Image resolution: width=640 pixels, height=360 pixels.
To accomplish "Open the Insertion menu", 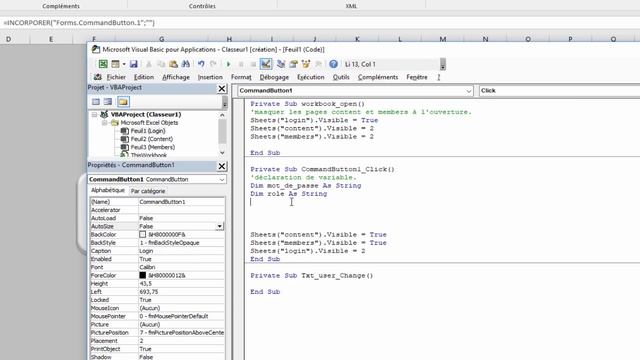I will click(x=210, y=77).
